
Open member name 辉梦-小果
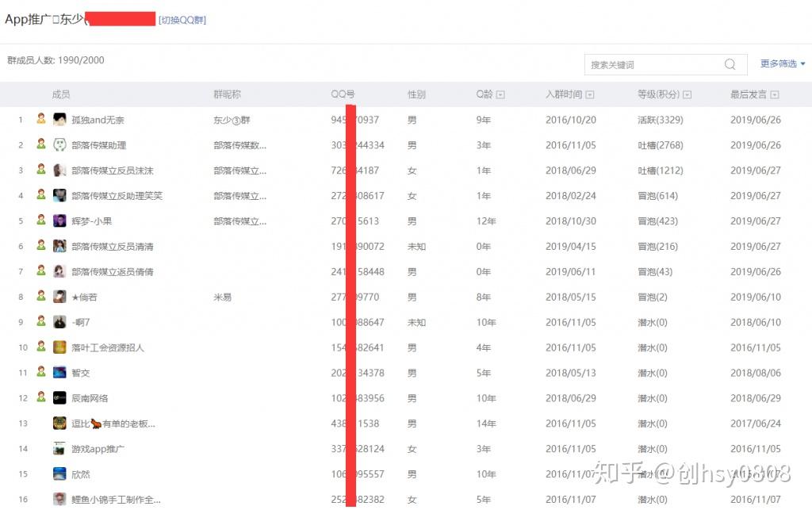[x=92, y=221]
